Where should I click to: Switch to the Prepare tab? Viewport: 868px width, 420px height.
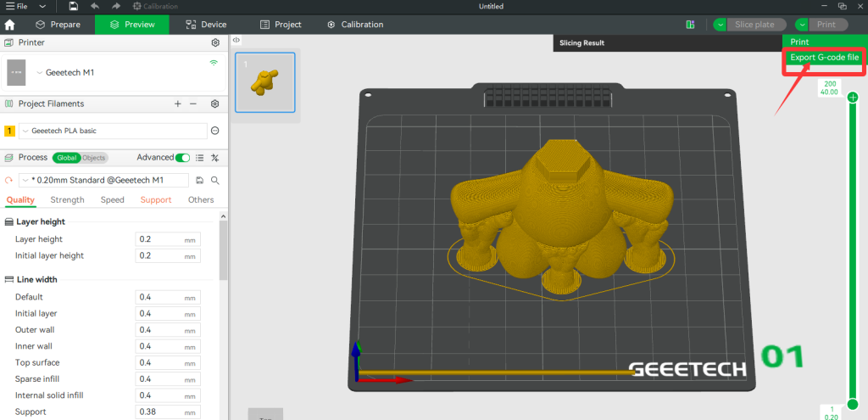[58, 25]
